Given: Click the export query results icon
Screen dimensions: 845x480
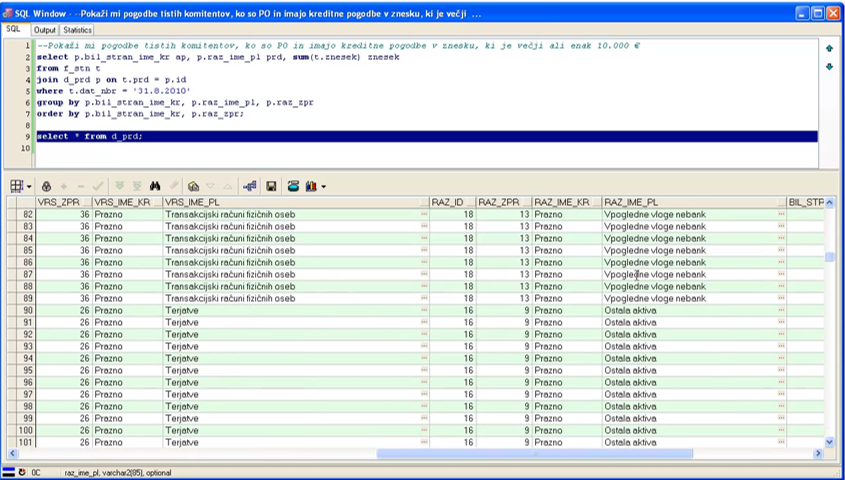Looking at the screenshot, I should click(x=293, y=186).
